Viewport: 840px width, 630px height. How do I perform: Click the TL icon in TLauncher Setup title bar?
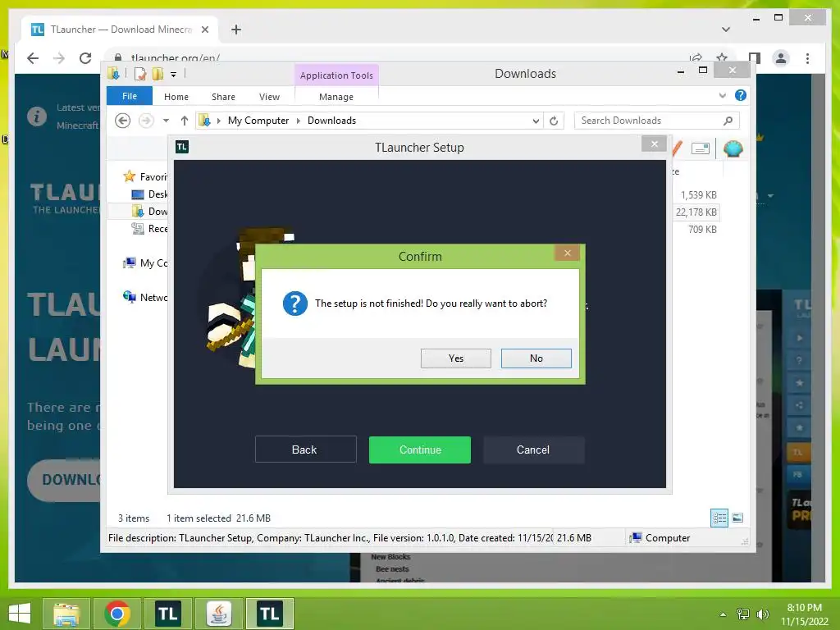(182, 147)
